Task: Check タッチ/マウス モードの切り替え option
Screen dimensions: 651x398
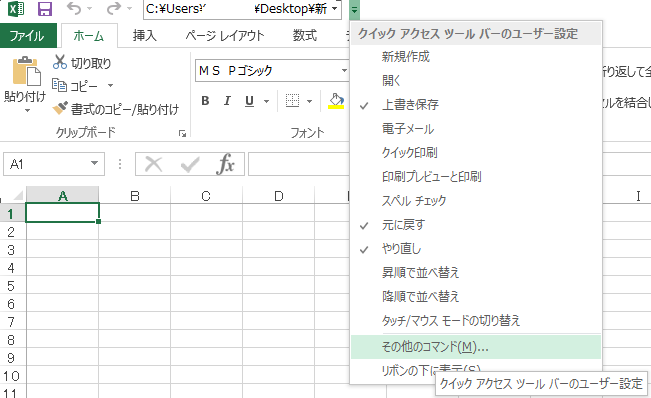Action: (x=476, y=321)
